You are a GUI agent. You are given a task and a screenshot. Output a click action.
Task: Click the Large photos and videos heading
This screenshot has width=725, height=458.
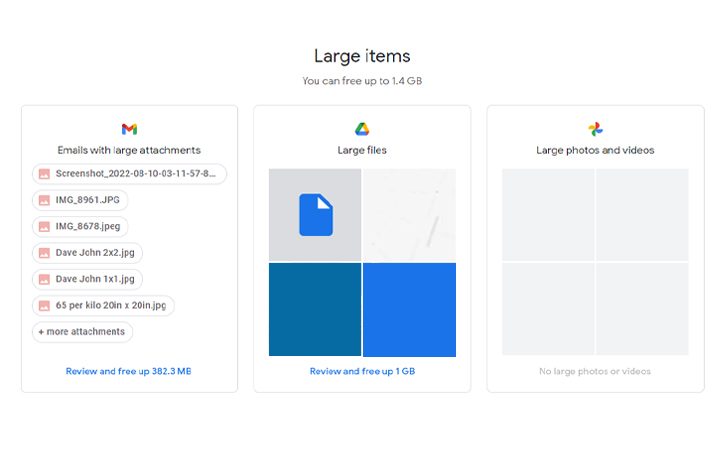click(595, 150)
